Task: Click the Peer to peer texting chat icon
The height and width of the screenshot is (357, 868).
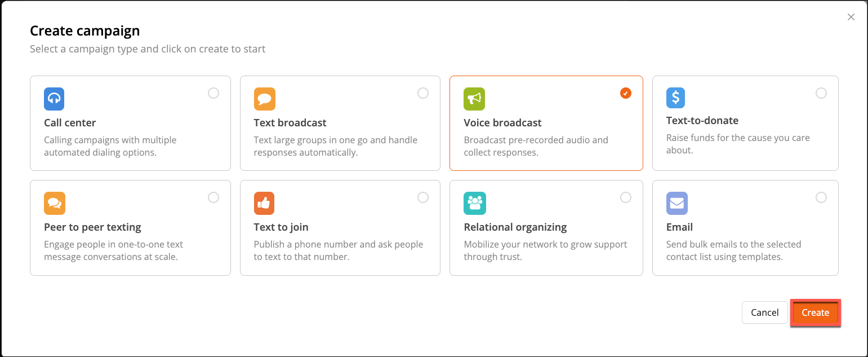Action: [x=54, y=203]
